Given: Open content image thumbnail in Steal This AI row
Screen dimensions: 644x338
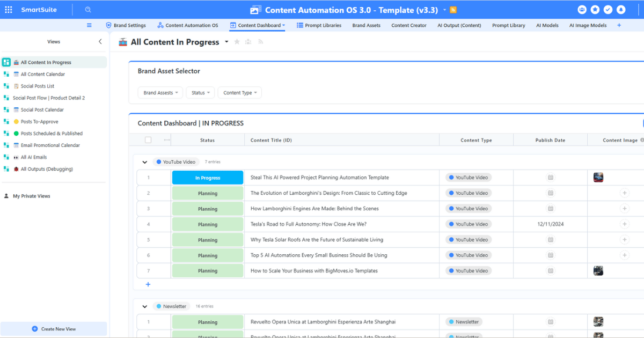Looking at the screenshot, I should [x=598, y=178].
